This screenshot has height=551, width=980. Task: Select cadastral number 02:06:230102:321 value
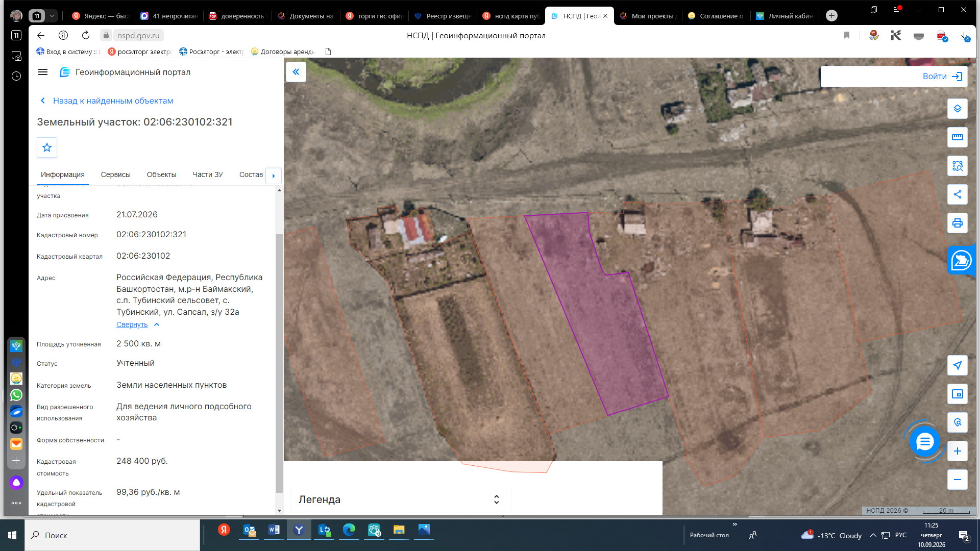(152, 234)
